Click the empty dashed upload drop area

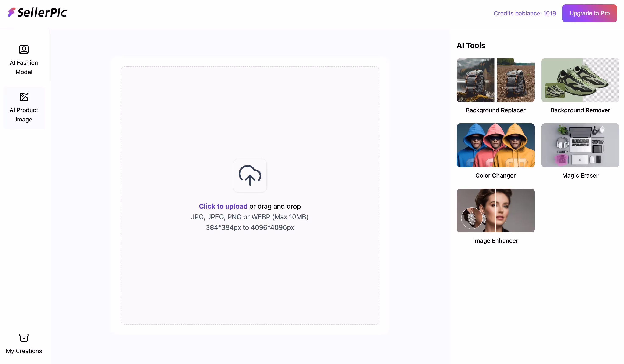point(250,277)
